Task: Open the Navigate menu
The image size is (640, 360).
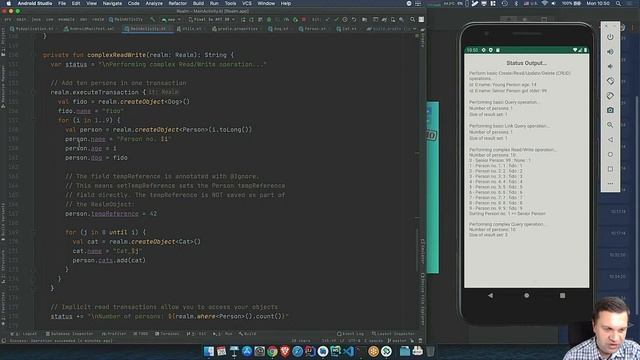Action: click(x=112, y=3)
